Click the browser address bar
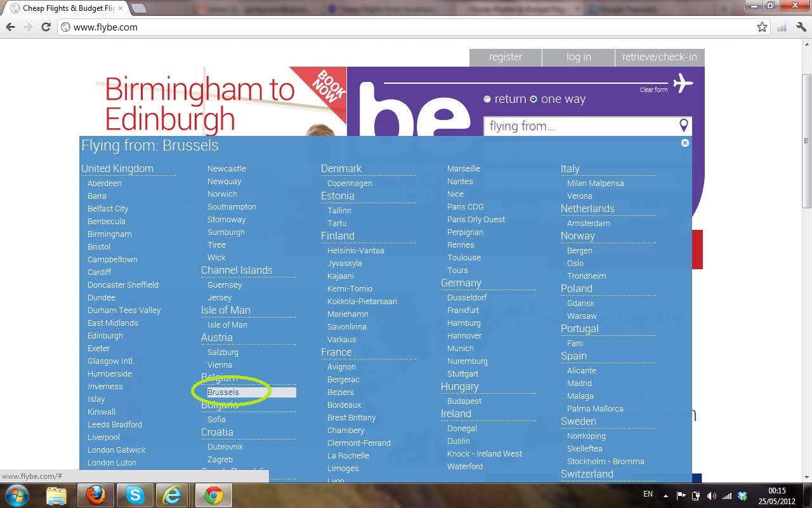Viewport: 812px width, 508px height. pos(406,27)
